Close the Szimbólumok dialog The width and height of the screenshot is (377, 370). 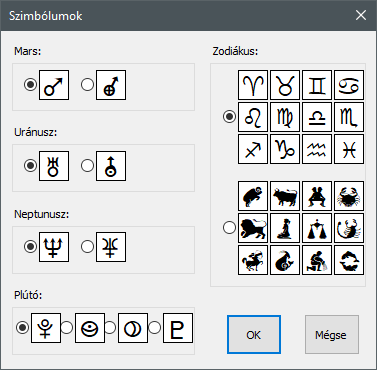[361, 15]
